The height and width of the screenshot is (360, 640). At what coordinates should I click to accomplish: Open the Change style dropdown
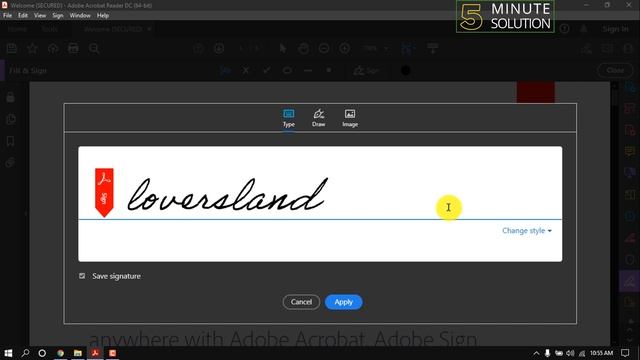tap(527, 231)
